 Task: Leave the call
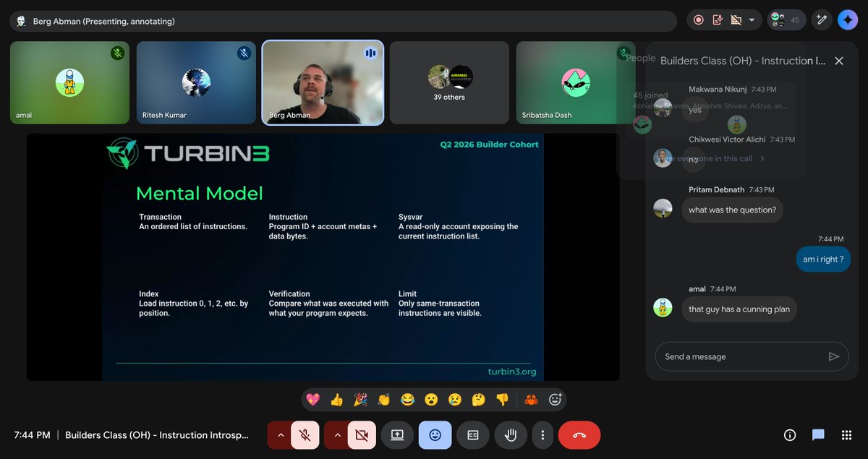click(579, 435)
